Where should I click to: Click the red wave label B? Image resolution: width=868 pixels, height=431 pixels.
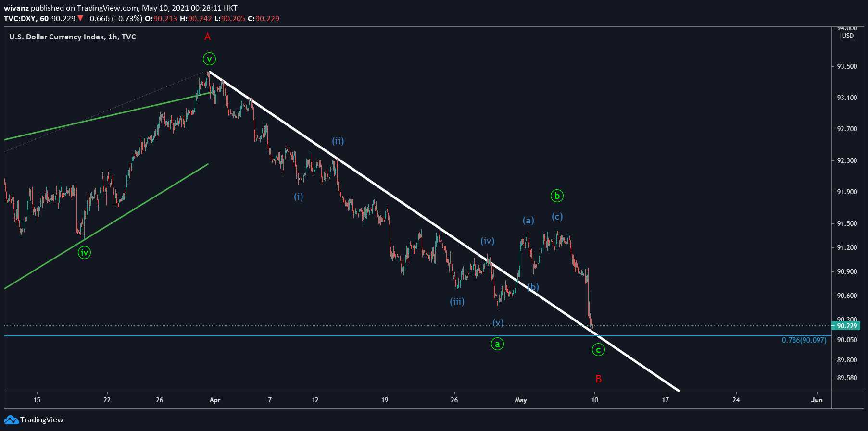click(x=599, y=379)
